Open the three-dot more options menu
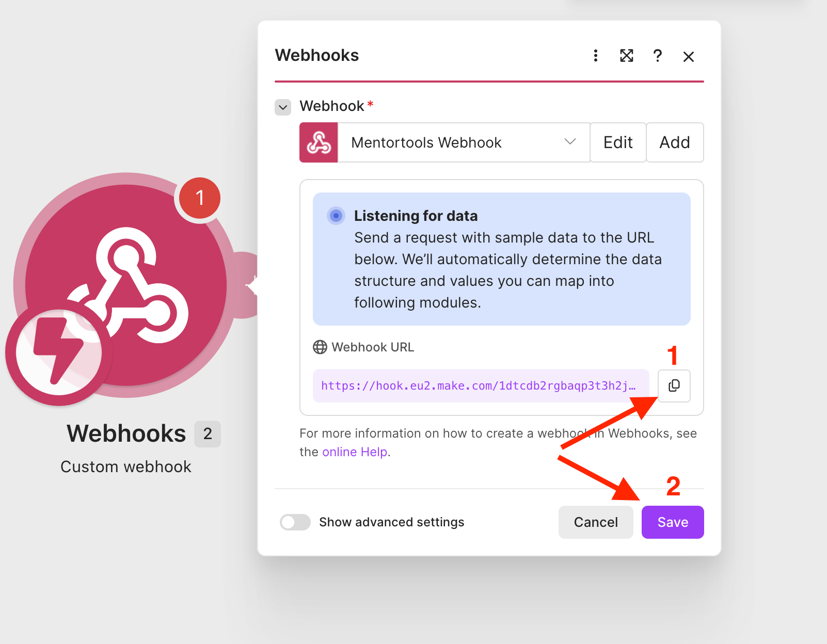This screenshot has height=644, width=827. click(596, 56)
